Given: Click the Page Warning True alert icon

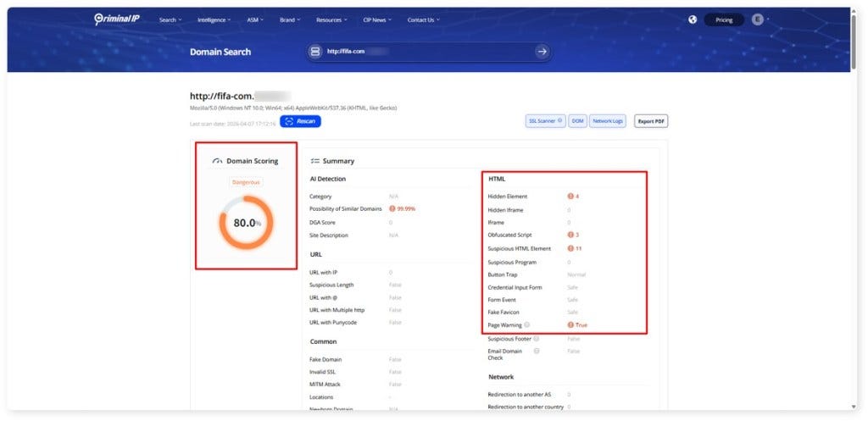Looking at the screenshot, I should (570, 325).
